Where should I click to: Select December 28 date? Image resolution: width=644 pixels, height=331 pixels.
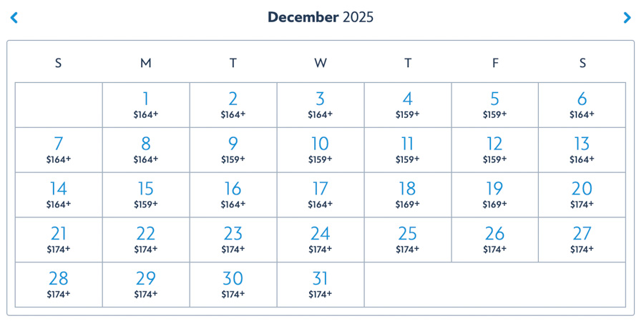(59, 285)
